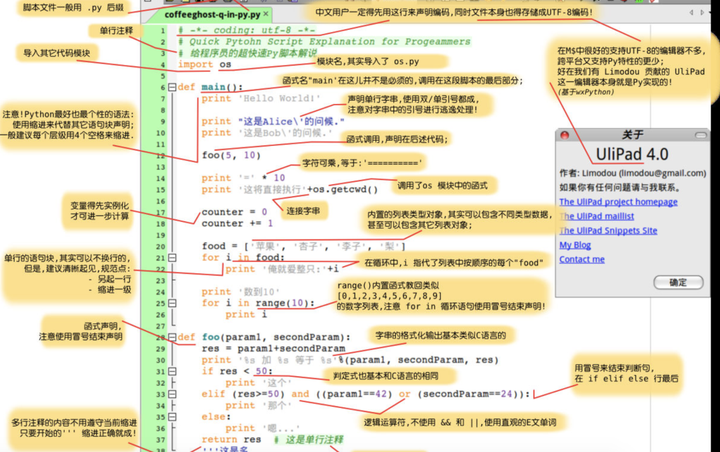Collapse the elif block fold marker
Screen dimensions: 720x452
[172, 394]
